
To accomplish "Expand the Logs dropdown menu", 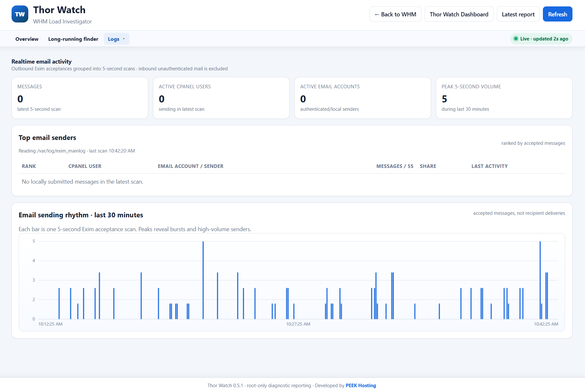I will tap(116, 39).
